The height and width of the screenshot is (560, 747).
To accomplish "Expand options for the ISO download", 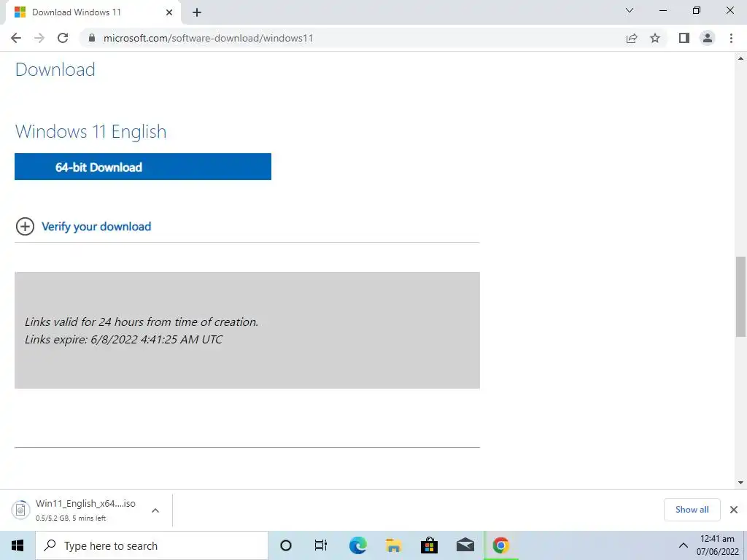I will [155, 510].
